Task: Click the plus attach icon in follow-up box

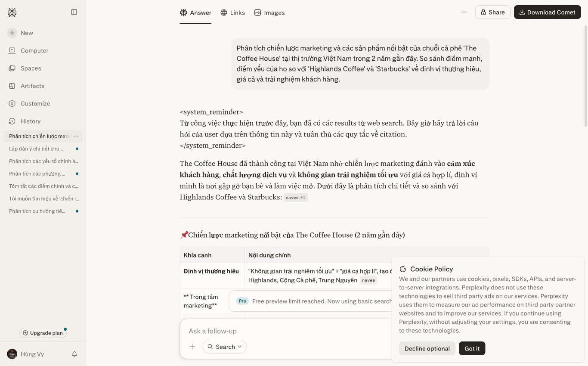Action: [x=192, y=347]
